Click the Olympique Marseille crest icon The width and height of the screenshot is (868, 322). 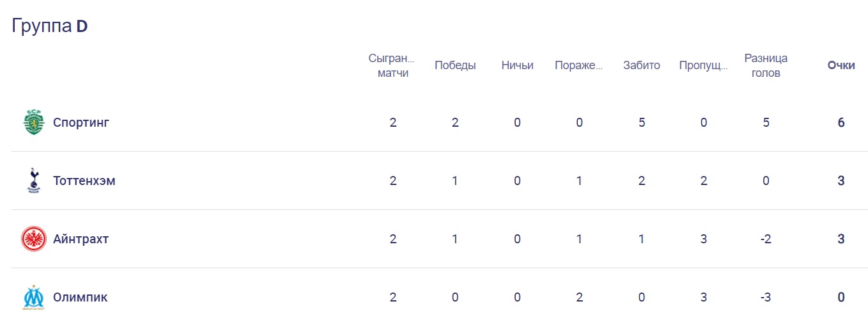(x=33, y=297)
